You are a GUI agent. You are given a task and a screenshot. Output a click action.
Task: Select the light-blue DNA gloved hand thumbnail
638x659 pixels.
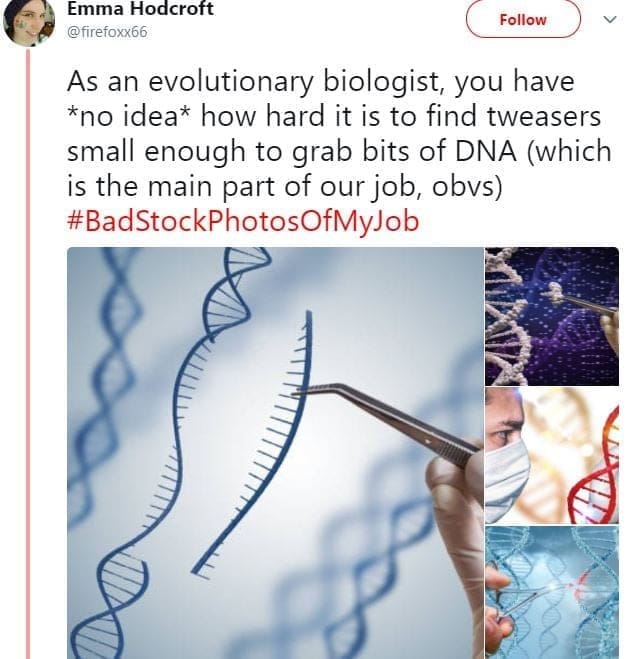click(551, 592)
